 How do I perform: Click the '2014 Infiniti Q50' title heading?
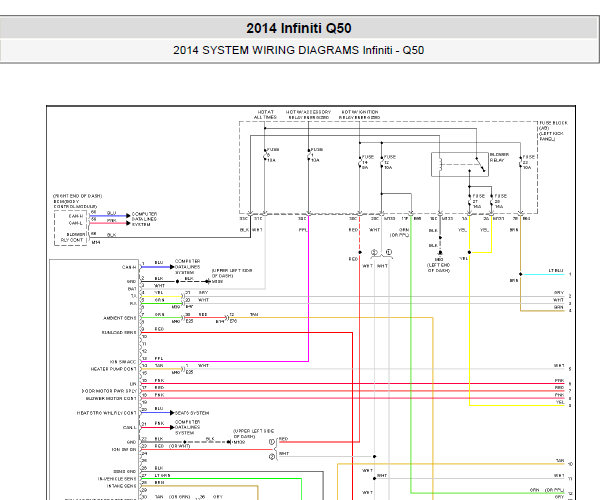click(x=299, y=28)
